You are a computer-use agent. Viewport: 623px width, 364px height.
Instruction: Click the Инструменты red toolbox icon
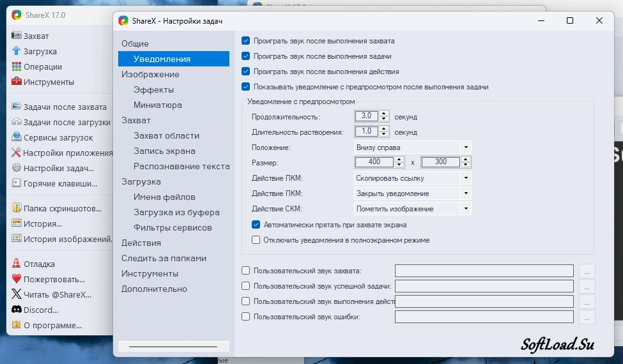click(16, 82)
